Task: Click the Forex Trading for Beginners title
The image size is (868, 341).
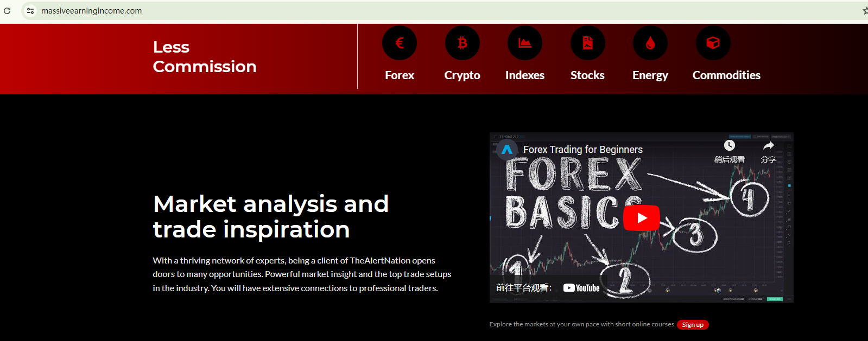Action: (583, 150)
